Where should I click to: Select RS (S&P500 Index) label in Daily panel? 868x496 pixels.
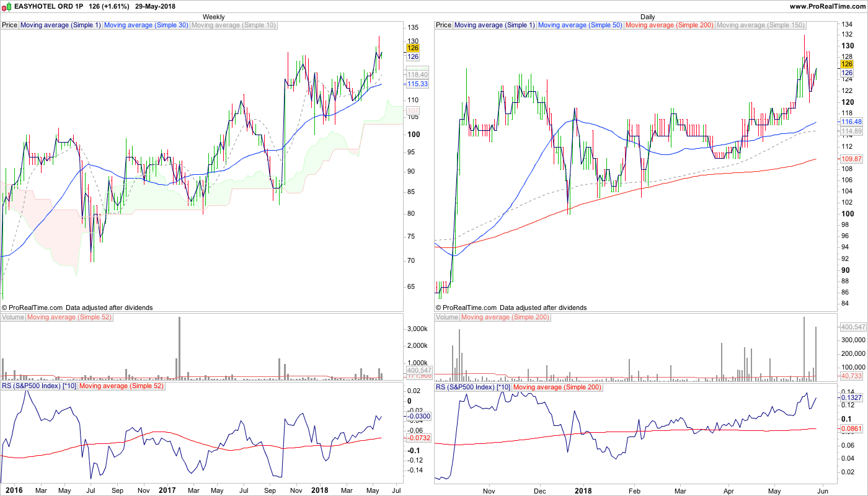point(473,387)
